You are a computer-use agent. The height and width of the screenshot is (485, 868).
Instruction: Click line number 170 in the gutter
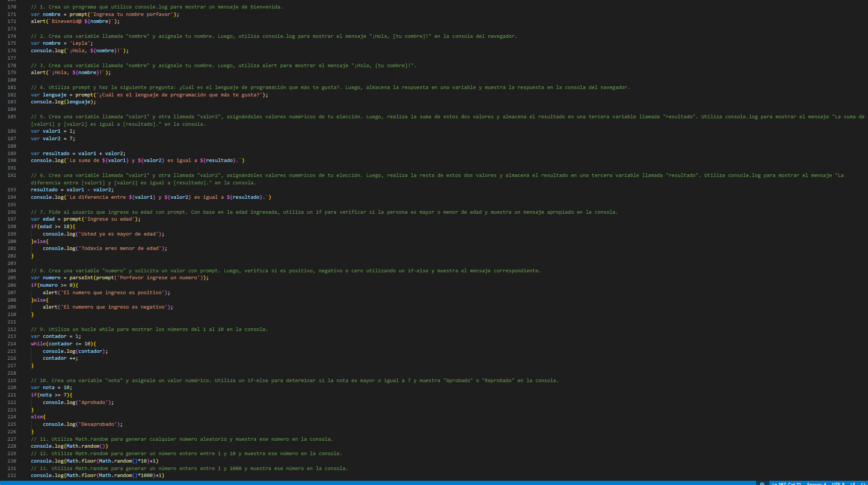click(12, 7)
